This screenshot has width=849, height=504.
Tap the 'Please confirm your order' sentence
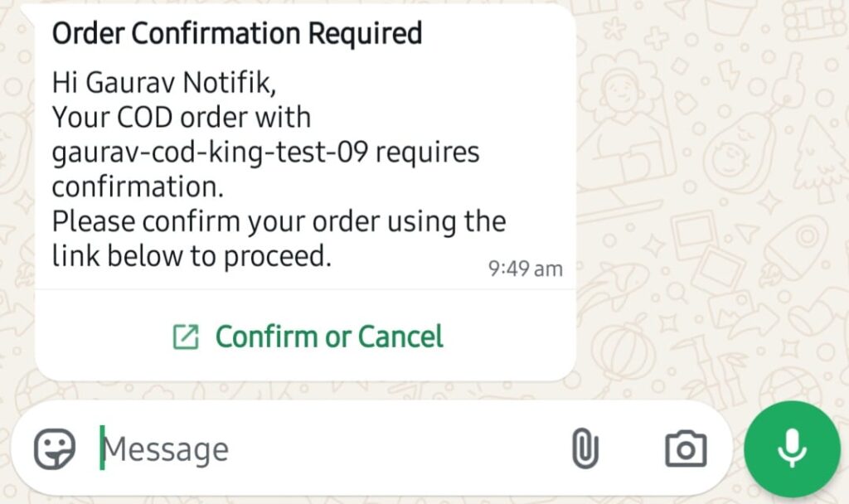point(279,222)
